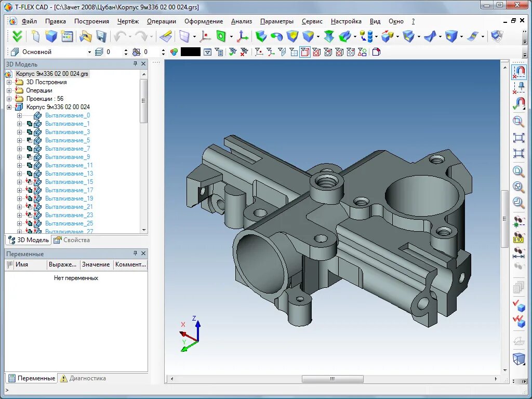This screenshot has width=532, height=399.
Task: Click the horizontal scrollbar thumb below viewport
Action: pyautogui.click(x=332, y=379)
